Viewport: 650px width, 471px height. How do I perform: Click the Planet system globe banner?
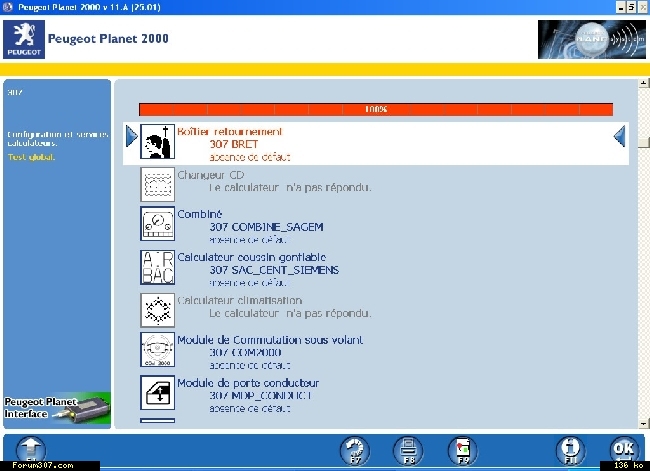[592, 39]
